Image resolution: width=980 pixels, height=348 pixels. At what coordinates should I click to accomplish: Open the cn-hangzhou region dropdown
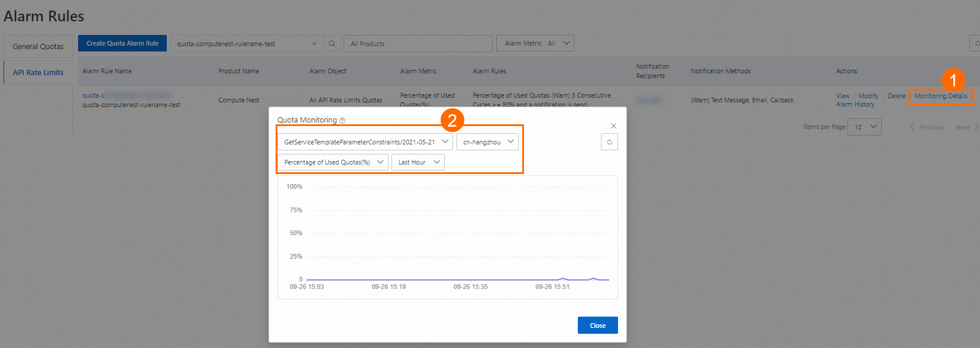(487, 142)
